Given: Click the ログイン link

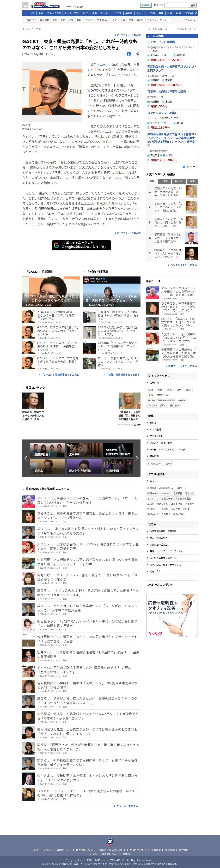Looking at the screenshot, I should [158, 5].
